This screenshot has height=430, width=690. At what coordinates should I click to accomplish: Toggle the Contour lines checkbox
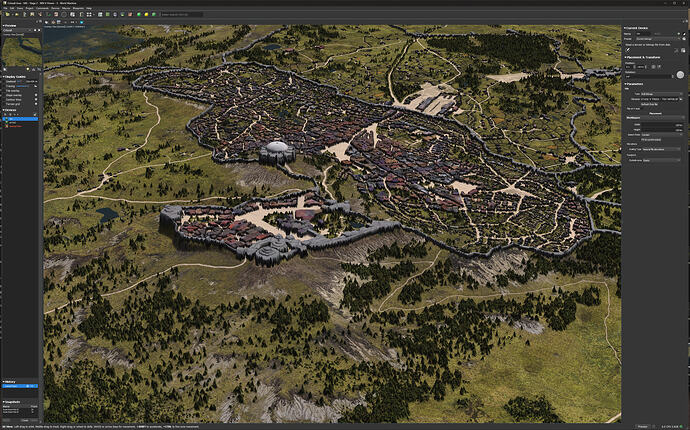coord(36,99)
